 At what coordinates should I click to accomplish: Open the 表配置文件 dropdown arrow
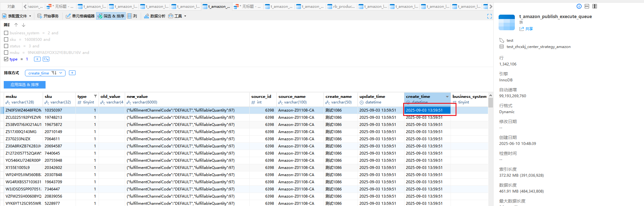click(x=30, y=16)
